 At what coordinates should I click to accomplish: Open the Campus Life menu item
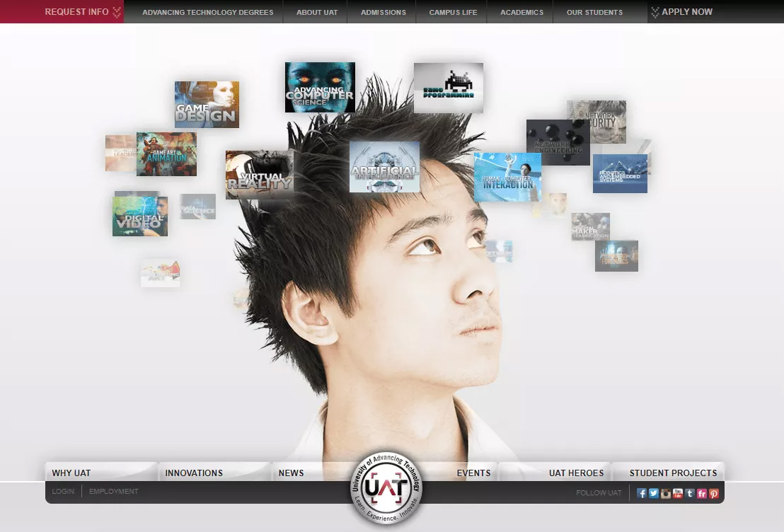click(453, 12)
